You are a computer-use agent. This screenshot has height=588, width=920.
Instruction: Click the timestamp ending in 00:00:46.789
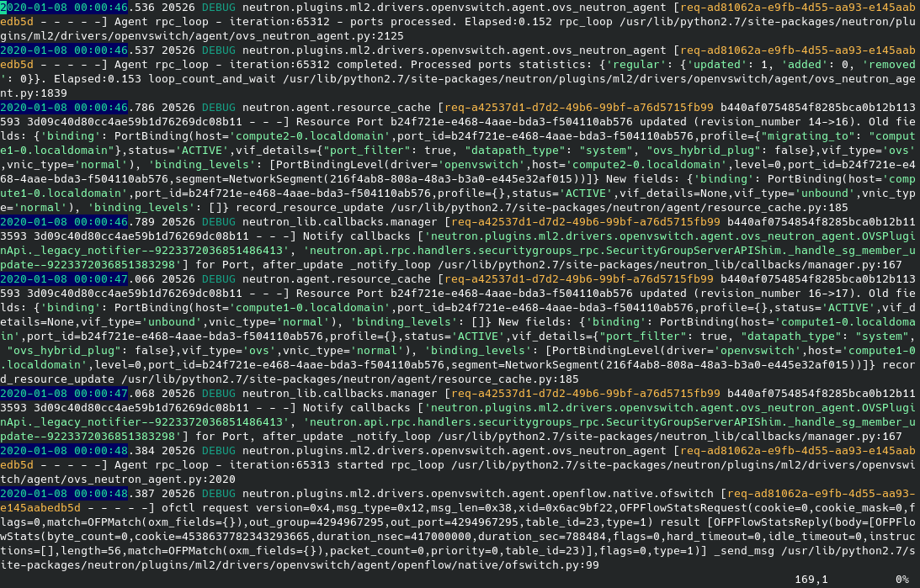pyautogui.click(x=77, y=221)
